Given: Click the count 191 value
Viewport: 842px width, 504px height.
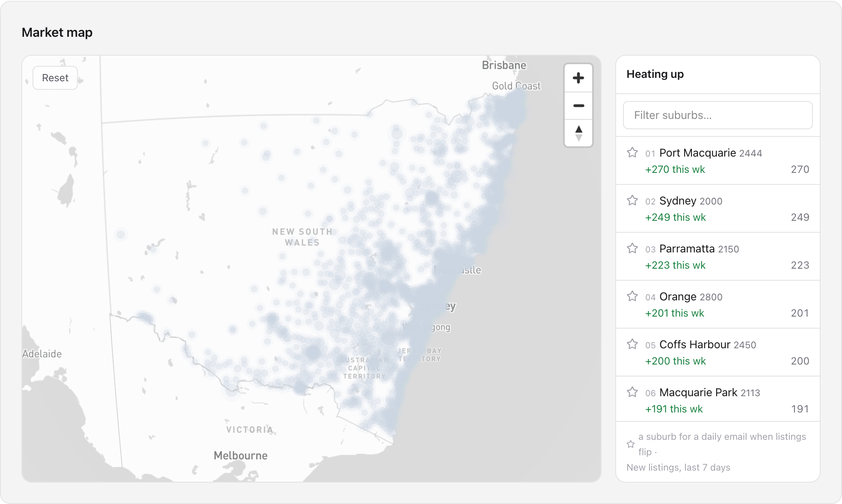Looking at the screenshot, I should point(800,409).
